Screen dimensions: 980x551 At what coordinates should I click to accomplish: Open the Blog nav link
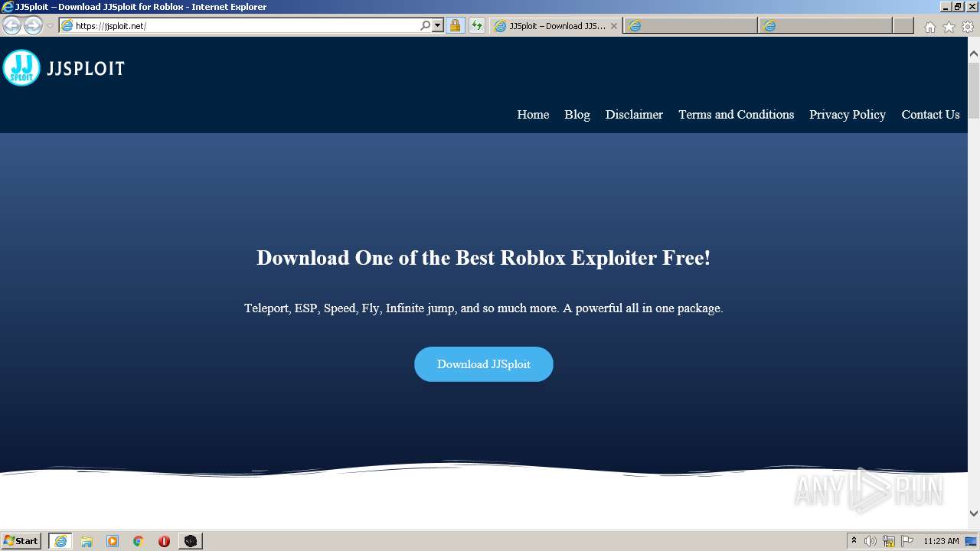pos(577,115)
